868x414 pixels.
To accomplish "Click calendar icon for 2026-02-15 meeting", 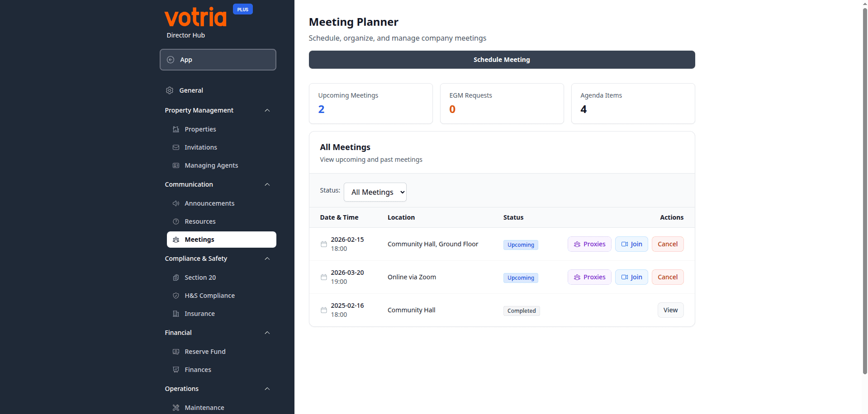I will point(323,244).
